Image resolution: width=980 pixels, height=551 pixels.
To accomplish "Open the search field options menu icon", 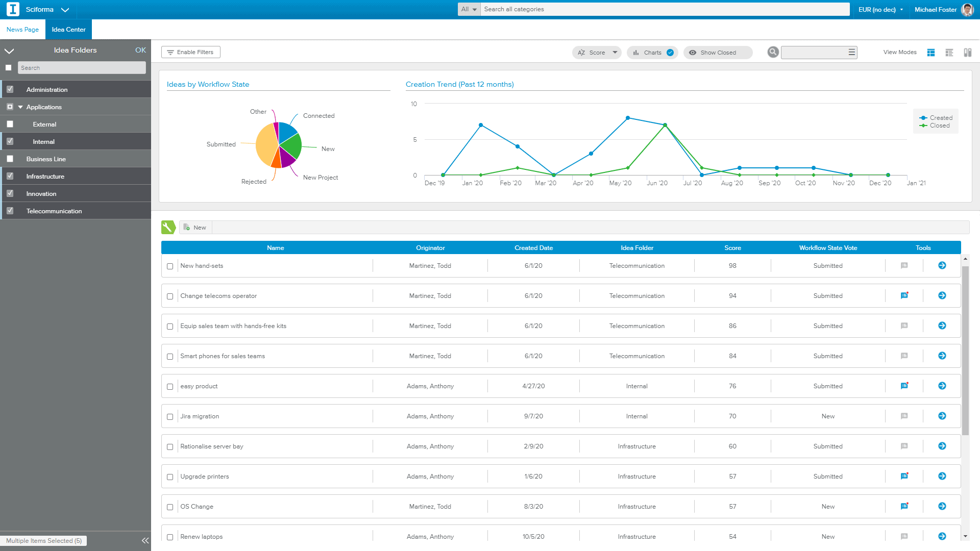I will click(x=851, y=52).
